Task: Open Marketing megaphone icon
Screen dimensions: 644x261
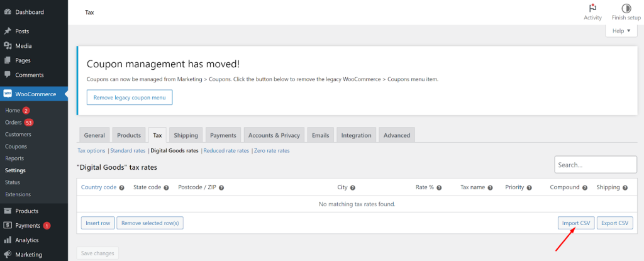Action: coord(8,255)
